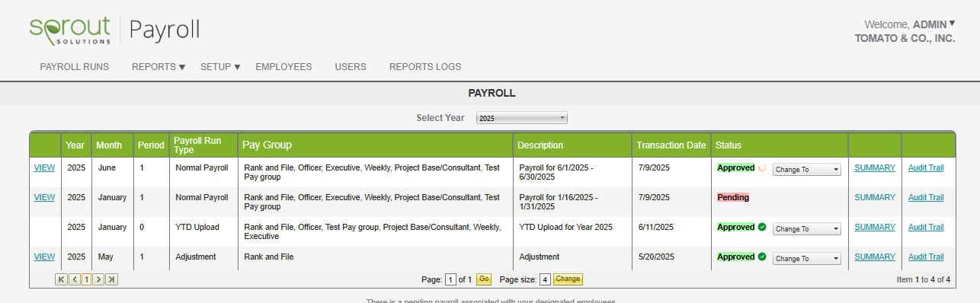Click the 'Rank and File' pay group cell
Screen dimensions: 980x303
click(268, 257)
